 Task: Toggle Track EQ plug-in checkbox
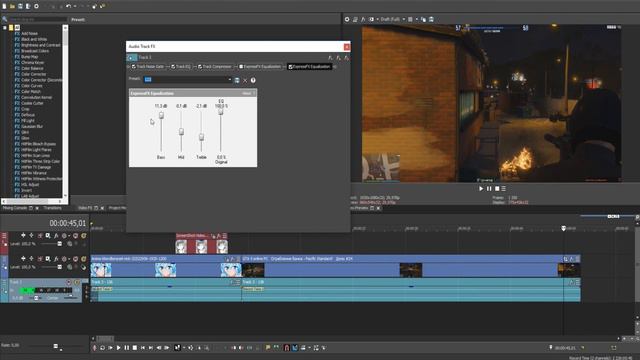point(173,67)
